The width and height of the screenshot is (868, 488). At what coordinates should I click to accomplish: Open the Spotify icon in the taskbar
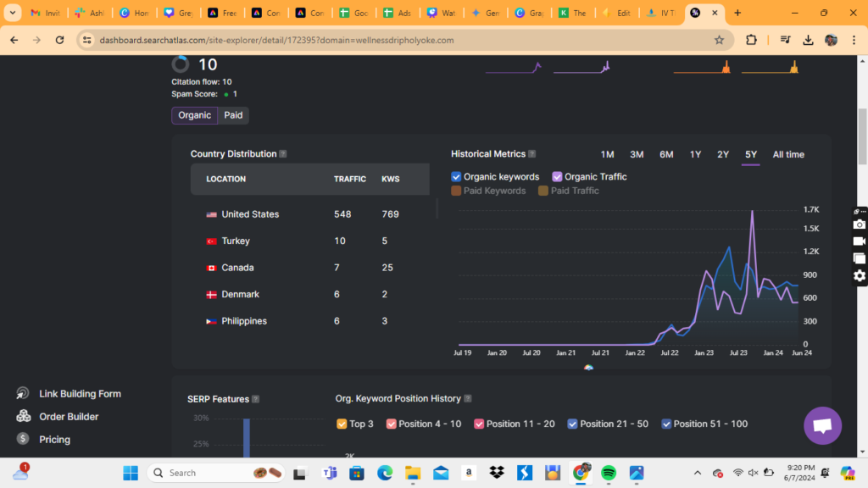click(x=609, y=473)
